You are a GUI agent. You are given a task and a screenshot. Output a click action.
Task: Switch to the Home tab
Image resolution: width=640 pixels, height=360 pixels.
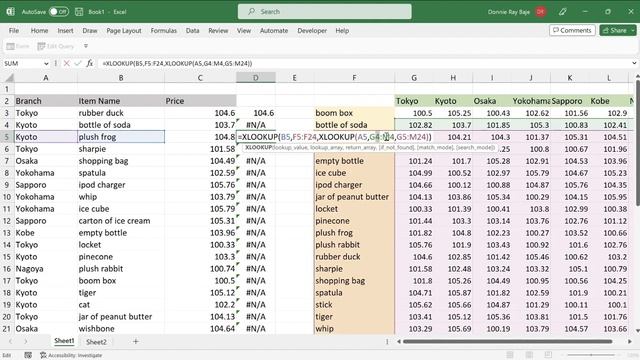tap(39, 31)
